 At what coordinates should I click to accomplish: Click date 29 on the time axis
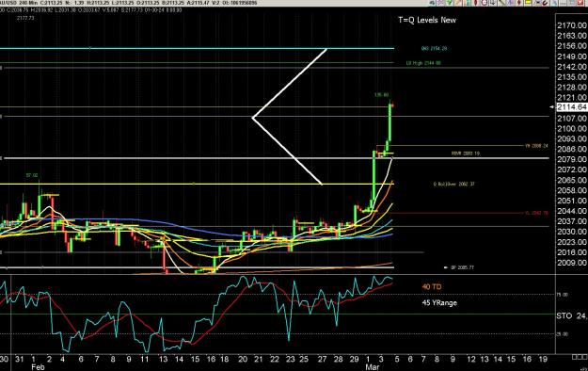(x=354, y=359)
